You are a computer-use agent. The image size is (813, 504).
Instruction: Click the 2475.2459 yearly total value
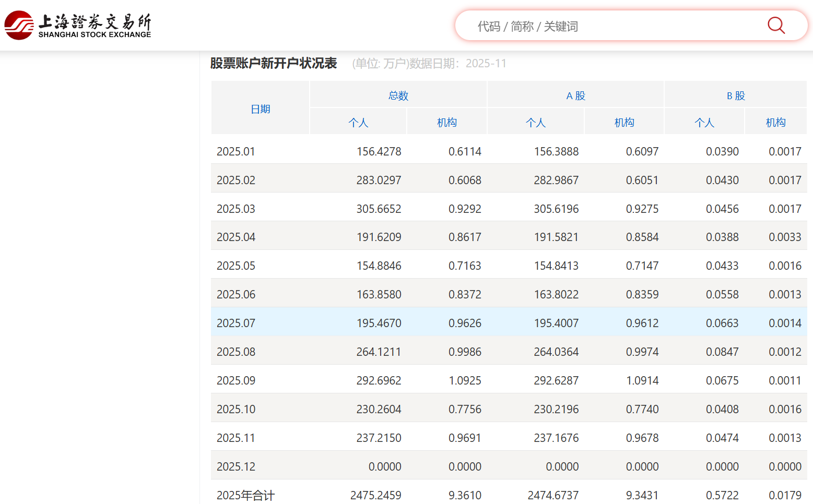pos(375,495)
